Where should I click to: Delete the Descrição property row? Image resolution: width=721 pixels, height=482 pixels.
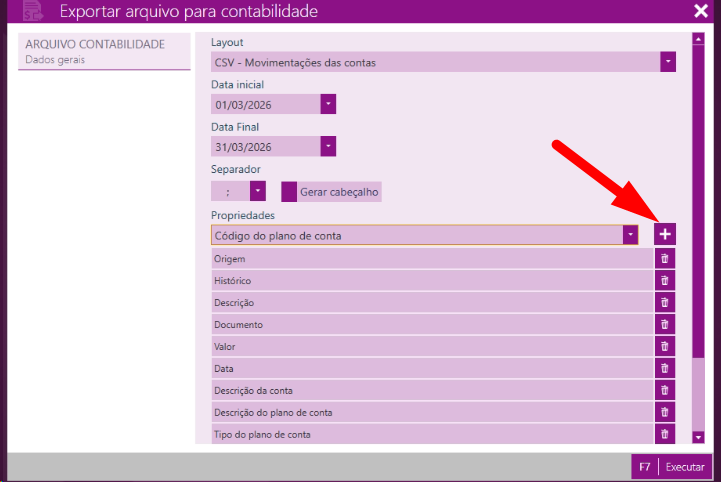pos(665,303)
